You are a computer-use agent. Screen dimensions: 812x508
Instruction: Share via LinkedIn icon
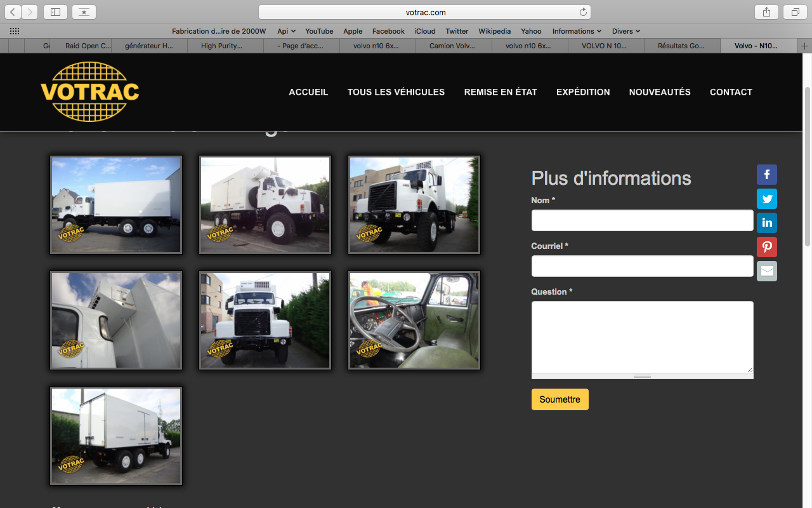[766, 223]
